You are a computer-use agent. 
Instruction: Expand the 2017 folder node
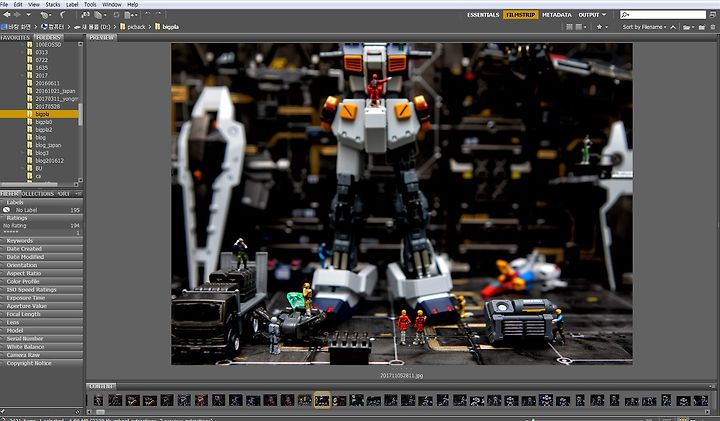click(x=22, y=75)
